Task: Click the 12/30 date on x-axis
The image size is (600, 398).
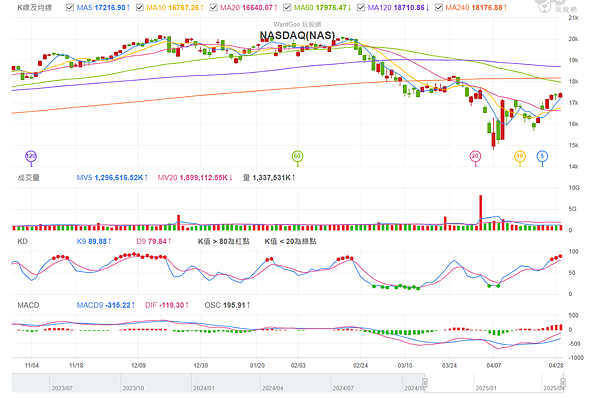Action: (201, 365)
